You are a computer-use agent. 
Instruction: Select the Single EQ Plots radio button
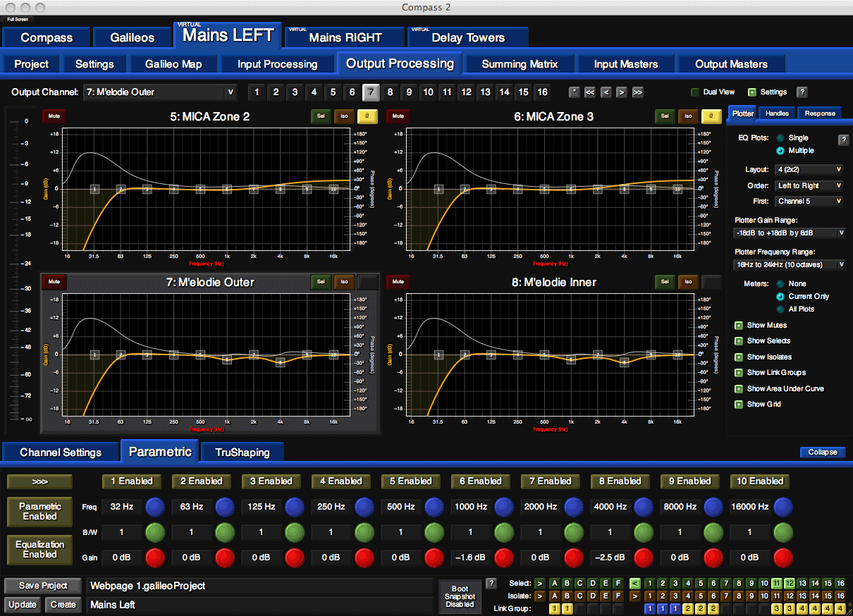coord(780,138)
